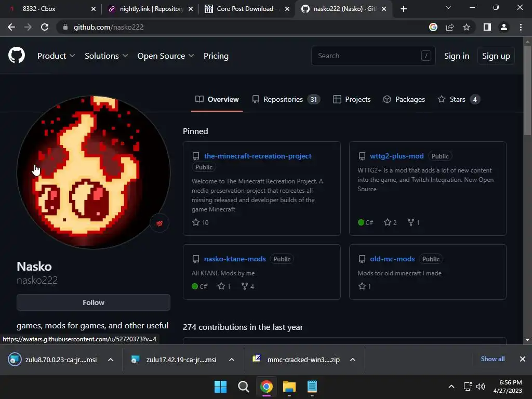Follow the user Nasko

tap(94, 302)
